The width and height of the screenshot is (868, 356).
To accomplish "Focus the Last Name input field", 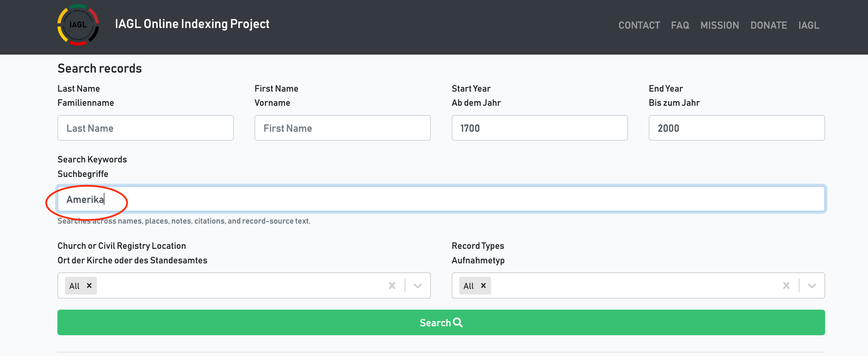I will [x=145, y=128].
